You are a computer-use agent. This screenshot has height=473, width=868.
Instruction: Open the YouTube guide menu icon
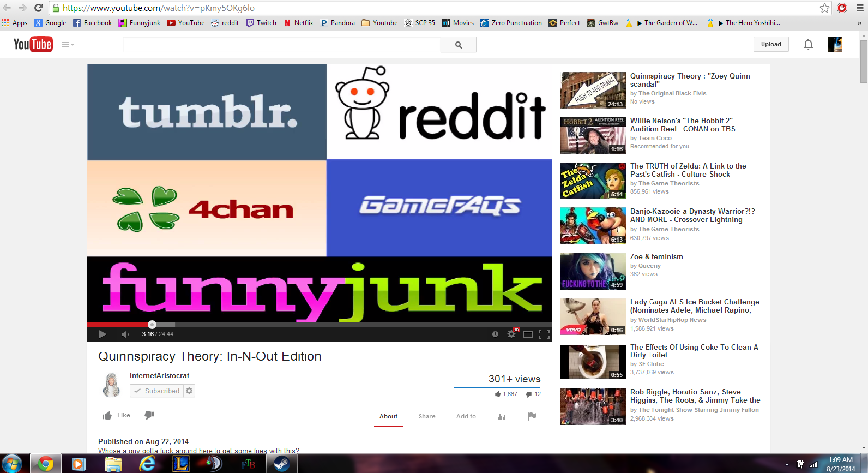68,45
